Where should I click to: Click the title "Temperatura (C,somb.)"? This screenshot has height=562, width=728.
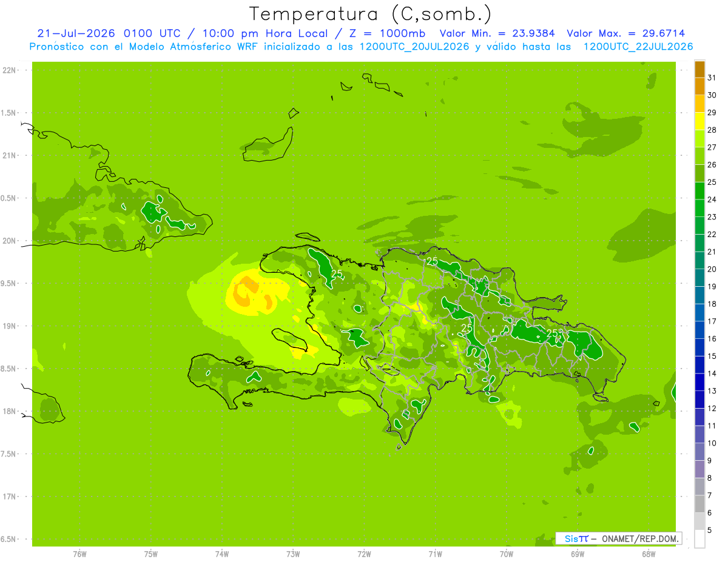(x=370, y=14)
